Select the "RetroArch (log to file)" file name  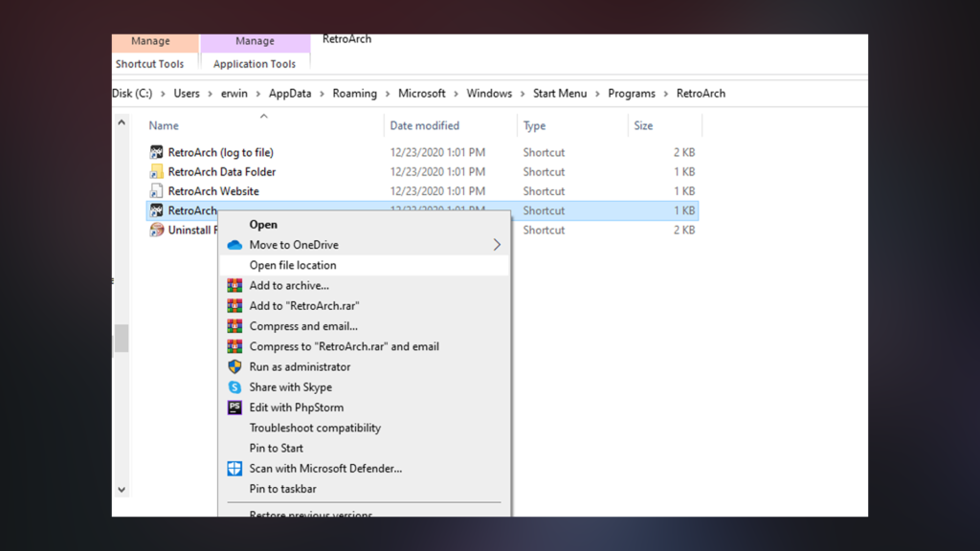[x=221, y=152]
